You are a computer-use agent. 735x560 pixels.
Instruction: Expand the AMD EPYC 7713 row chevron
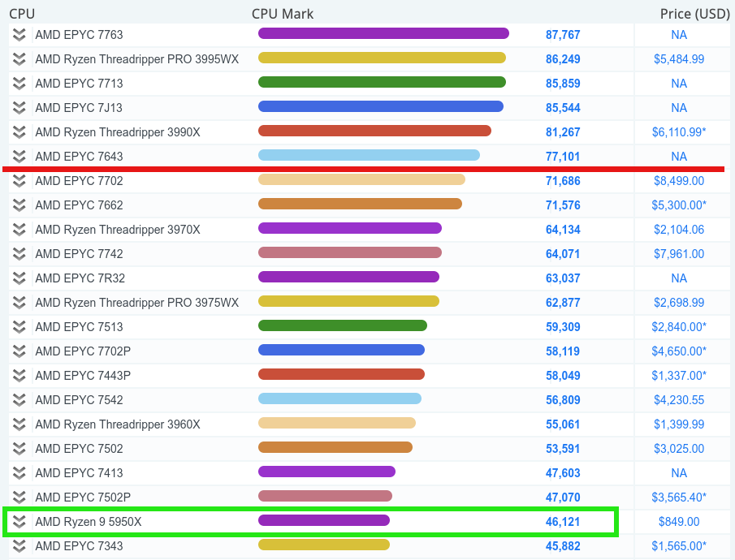pyautogui.click(x=19, y=84)
